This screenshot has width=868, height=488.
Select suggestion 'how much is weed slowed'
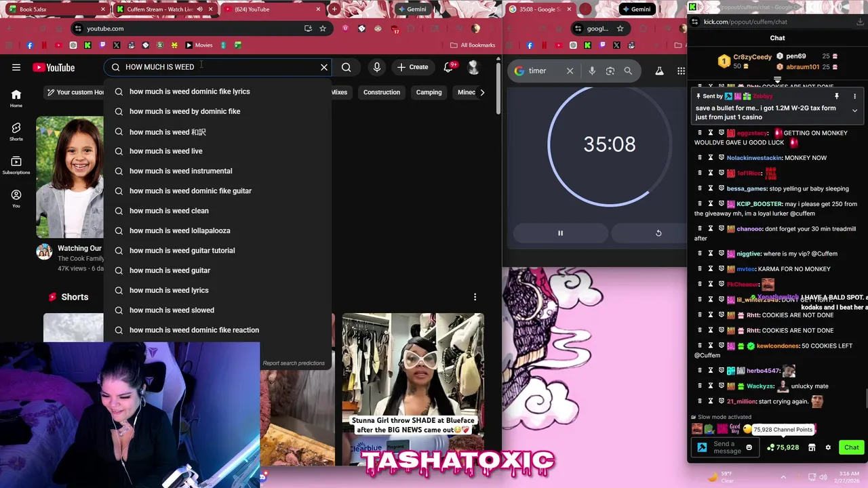click(218, 310)
